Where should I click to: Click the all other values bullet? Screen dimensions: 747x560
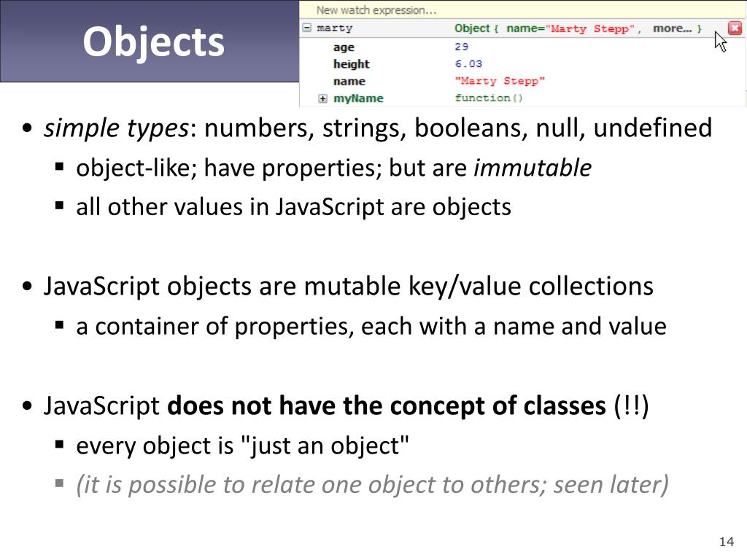pos(293,207)
